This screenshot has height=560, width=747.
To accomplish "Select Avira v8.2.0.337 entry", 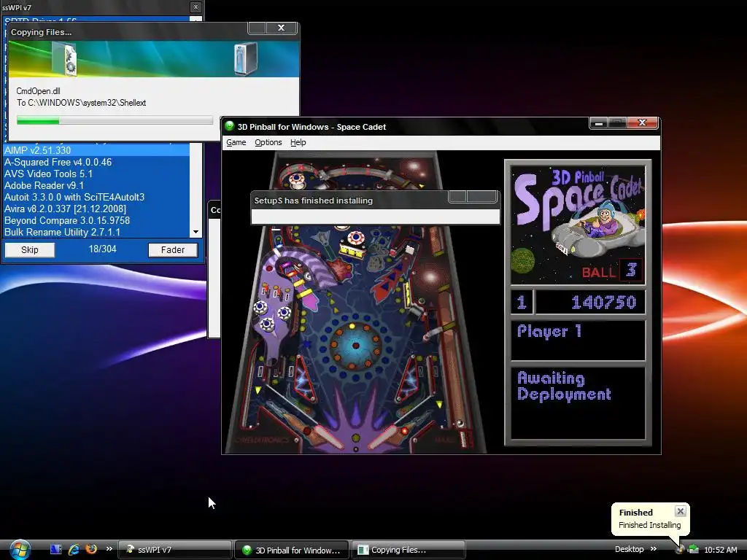I will 97,209.
